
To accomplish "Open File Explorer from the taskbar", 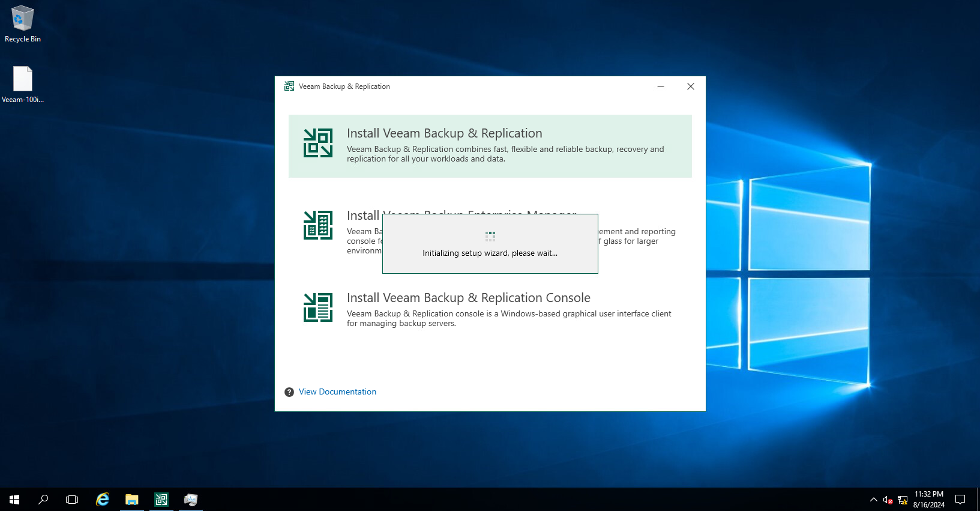I will 132,500.
